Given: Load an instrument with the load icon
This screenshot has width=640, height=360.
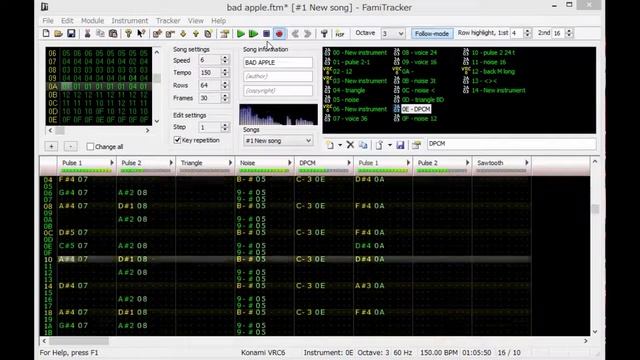Looking at the screenshot, I should [x=379, y=145].
